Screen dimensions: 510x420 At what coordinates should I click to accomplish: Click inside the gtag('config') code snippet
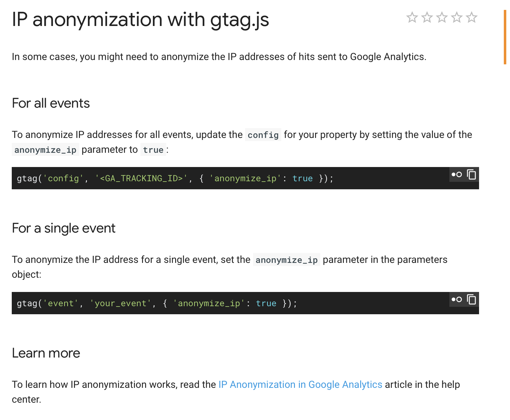(175, 178)
